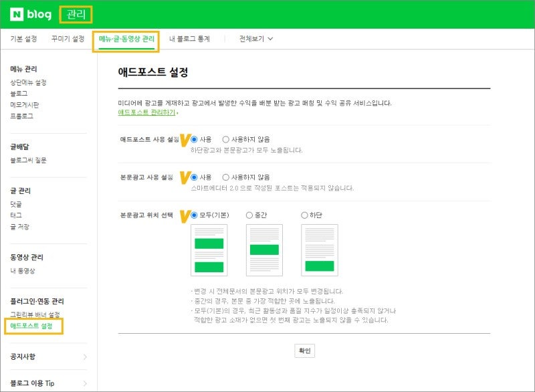Select 사용하지 않음 for 애드포스트 사용 설정
The image size is (535, 392).
click(226, 139)
